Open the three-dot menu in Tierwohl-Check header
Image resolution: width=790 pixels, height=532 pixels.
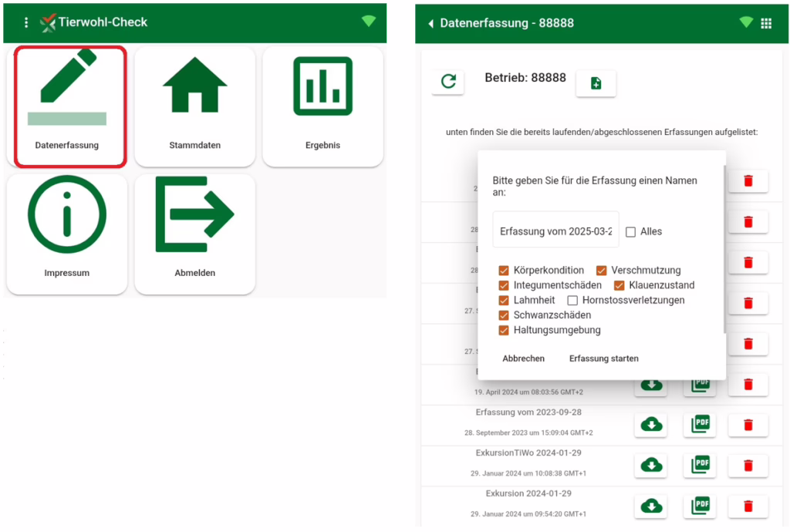pos(26,22)
